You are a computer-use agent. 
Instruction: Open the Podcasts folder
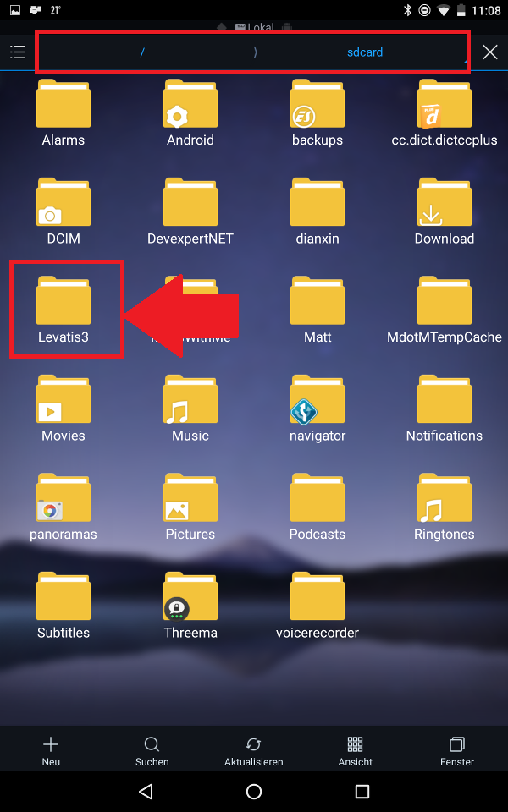point(317,507)
